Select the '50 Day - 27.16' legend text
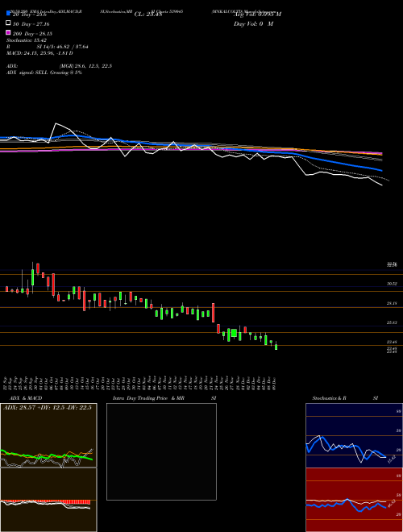Screen dimensions: 403x532 (31, 24)
